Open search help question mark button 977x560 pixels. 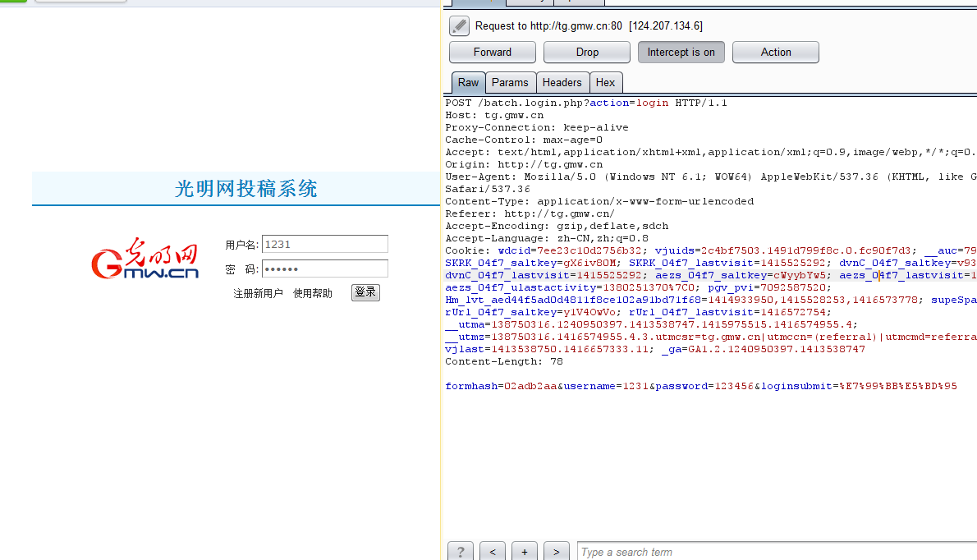pyautogui.click(x=461, y=551)
